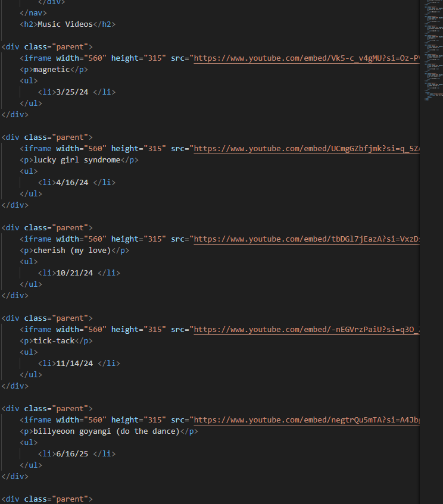Click the 11/14/24 list item date

coord(74,364)
